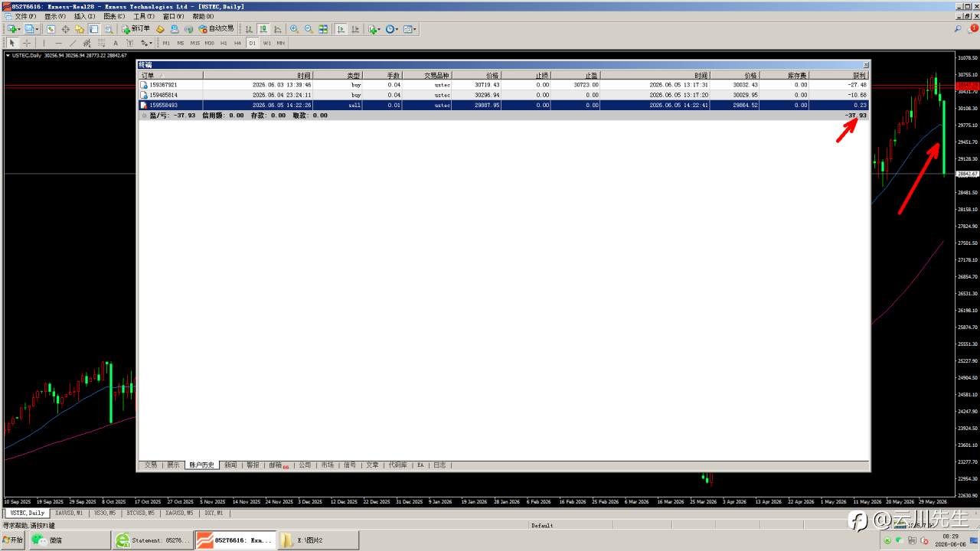The image size is (980, 551).
Task: Click the 开始 Start button
Action: pyautogui.click(x=12, y=540)
